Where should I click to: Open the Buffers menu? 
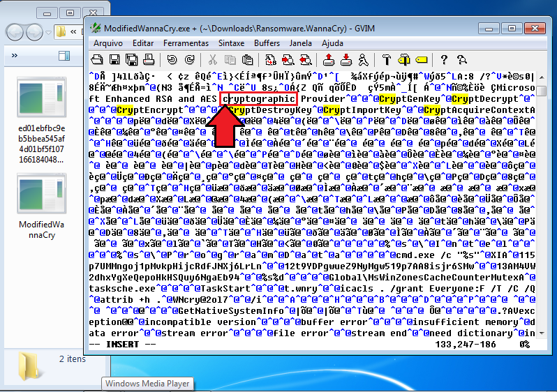coord(267,43)
